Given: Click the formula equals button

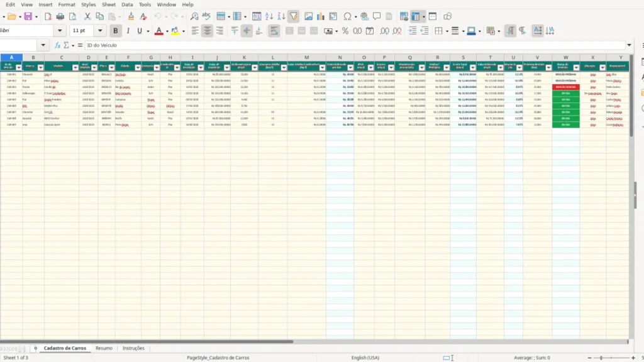Looking at the screenshot, I should [80, 45].
